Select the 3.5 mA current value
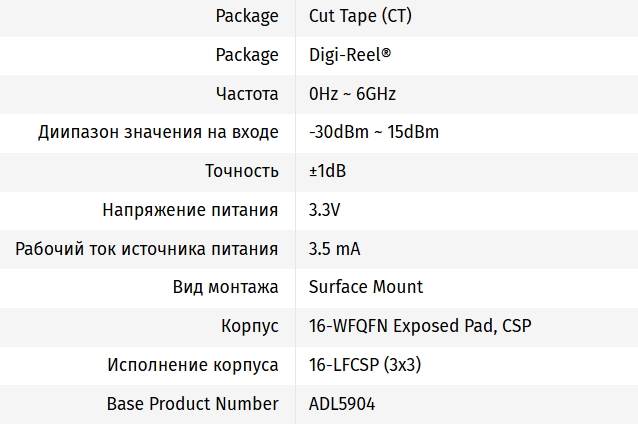Image resolution: width=638 pixels, height=433 pixels. (335, 249)
